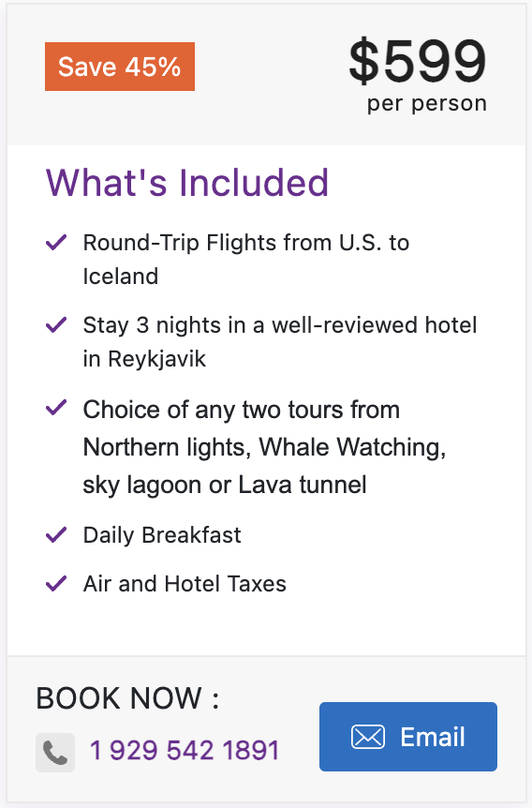
Task: Click the $599 price text
Action: coord(418,61)
